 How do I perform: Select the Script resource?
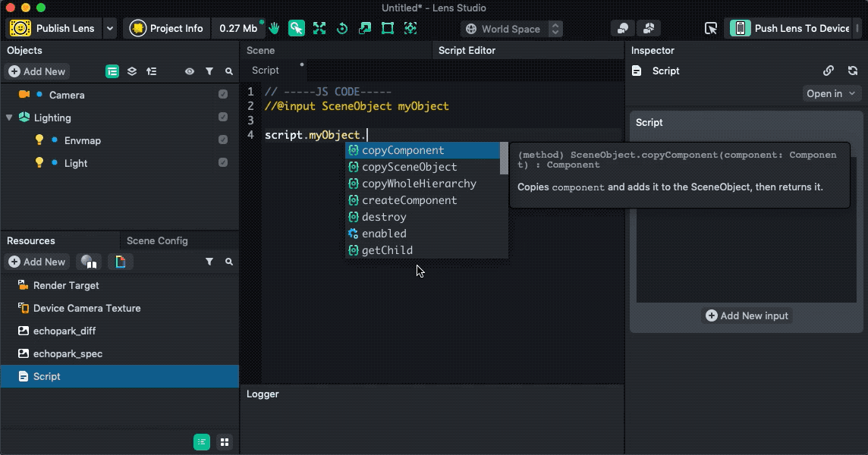[120, 376]
